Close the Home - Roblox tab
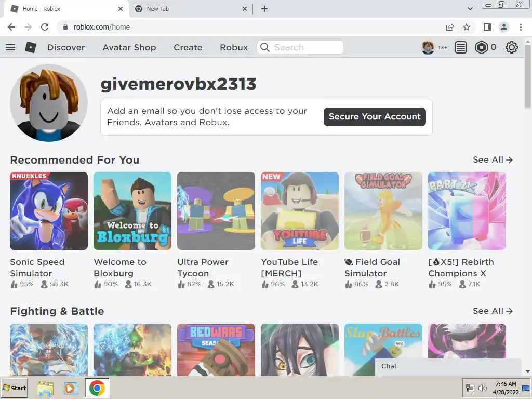532x399 pixels. click(121, 9)
